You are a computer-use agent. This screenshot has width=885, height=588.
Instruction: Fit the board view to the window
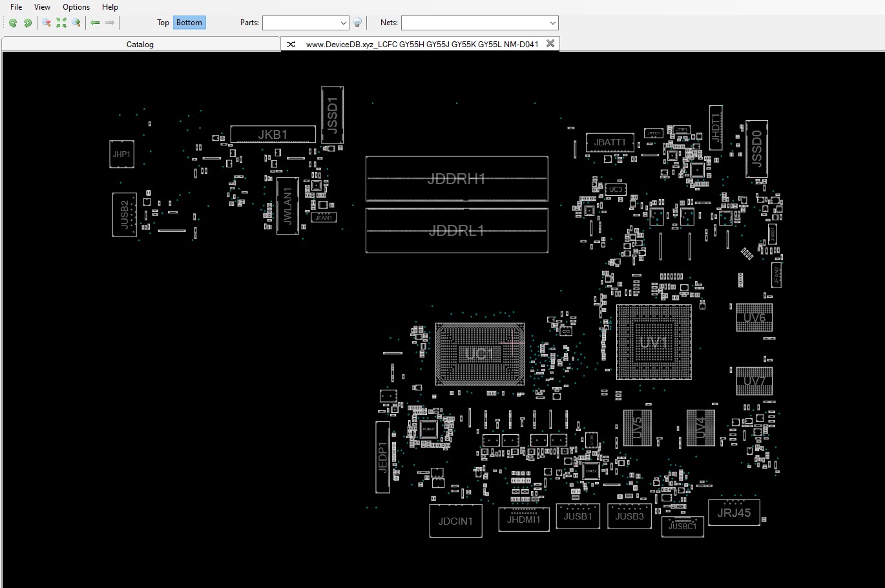pyautogui.click(x=61, y=23)
